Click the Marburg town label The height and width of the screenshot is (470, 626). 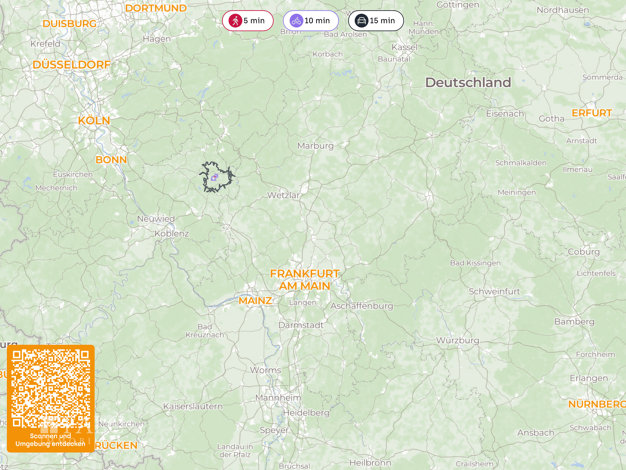315,146
